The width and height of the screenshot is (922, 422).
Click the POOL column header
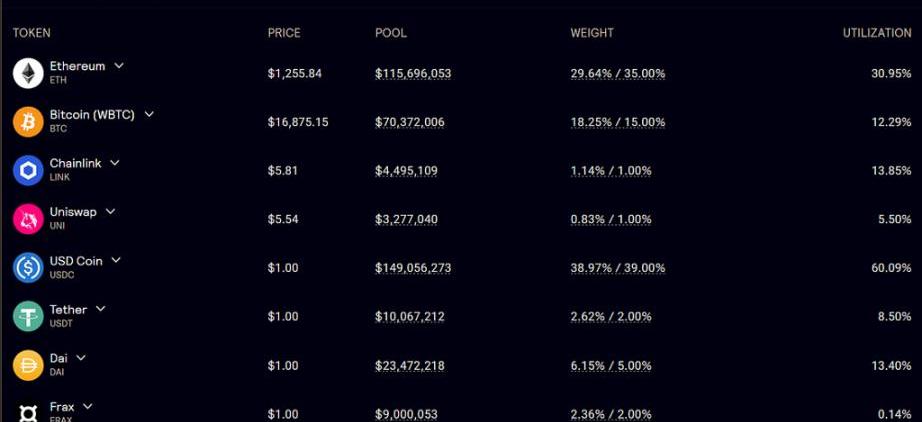click(x=391, y=33)
